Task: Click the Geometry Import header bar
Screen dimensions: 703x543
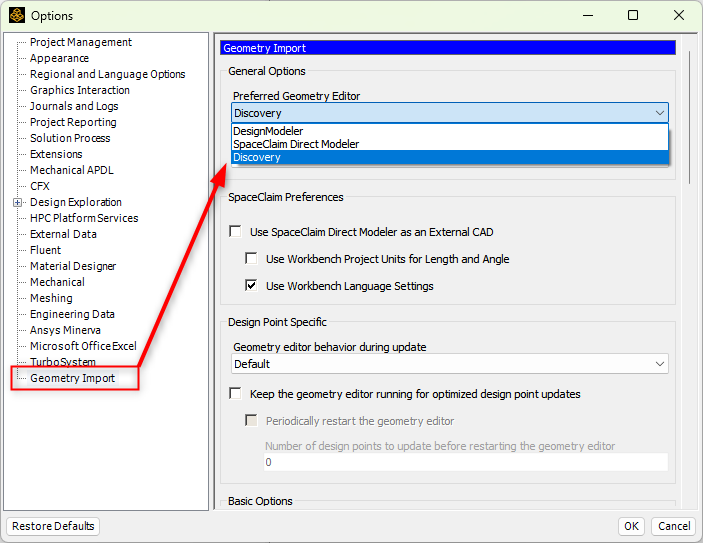Action: click(x=447, y=48)
